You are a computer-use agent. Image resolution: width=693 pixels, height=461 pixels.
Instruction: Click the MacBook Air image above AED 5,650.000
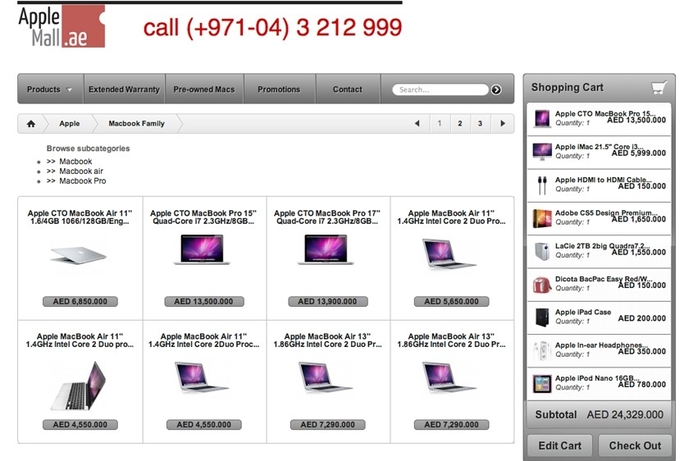(449, 253)
